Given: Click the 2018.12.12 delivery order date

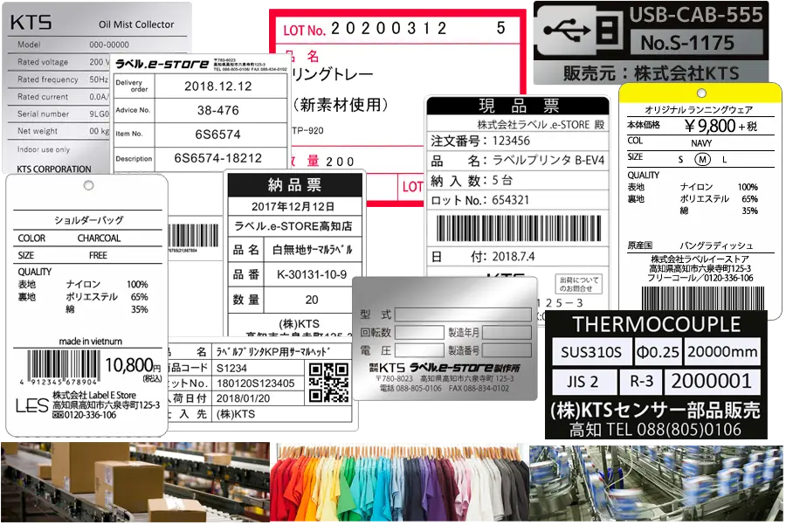Looking at the screenshot, I should [x=218, y=86].
